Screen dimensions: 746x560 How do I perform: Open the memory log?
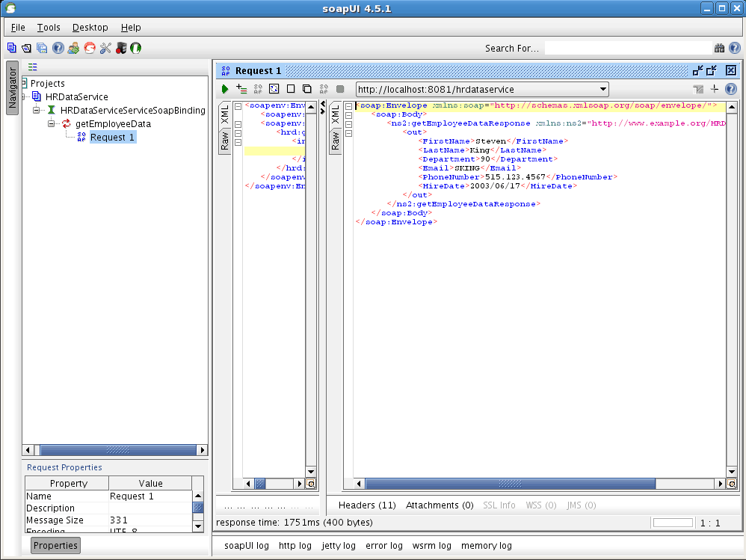tap(486, 546)
